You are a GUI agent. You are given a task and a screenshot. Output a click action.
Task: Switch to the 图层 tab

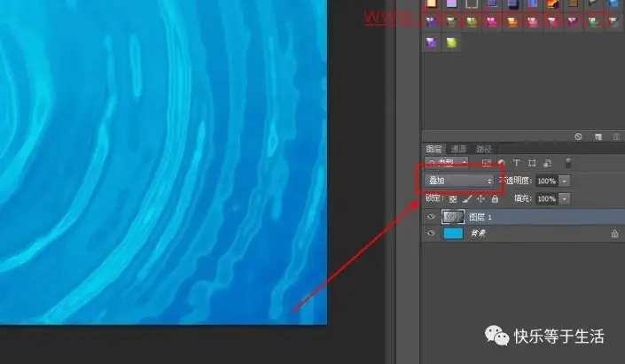coord(434,149)
